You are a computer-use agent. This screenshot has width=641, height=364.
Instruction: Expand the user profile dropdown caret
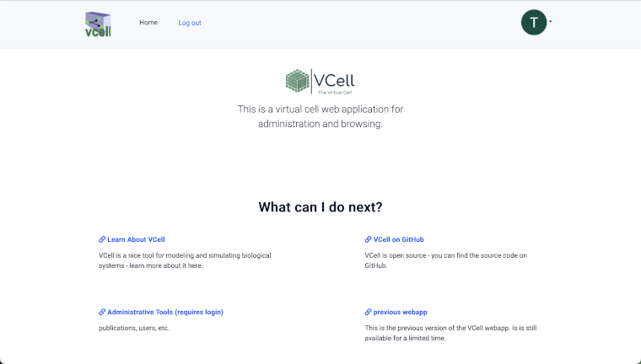(550, 22)
